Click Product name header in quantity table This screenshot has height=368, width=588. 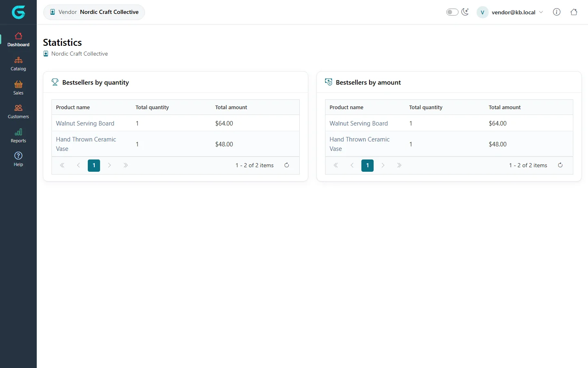click(73, 107)
